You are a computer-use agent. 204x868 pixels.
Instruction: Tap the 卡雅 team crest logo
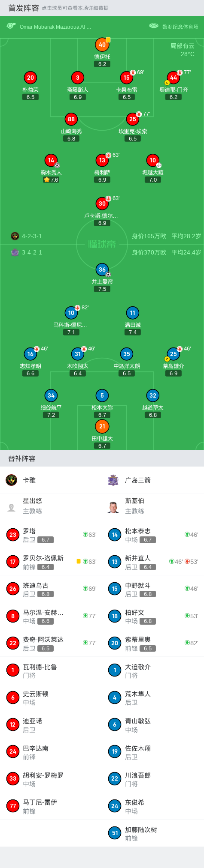point(12,480)
